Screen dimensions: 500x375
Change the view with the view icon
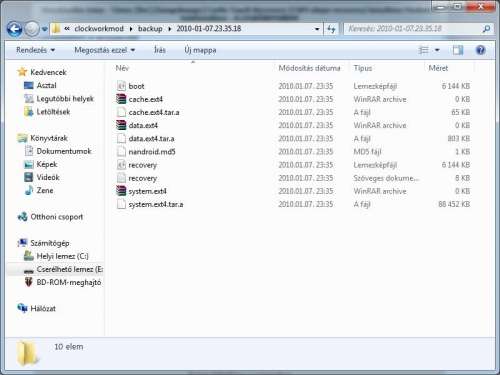coord(423,50)
